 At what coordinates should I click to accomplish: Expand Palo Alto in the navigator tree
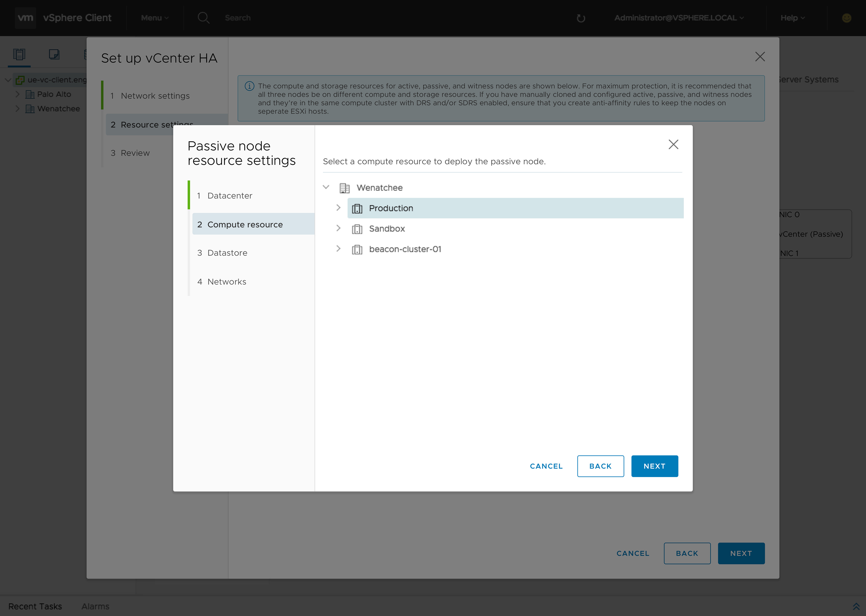(17, 94)
